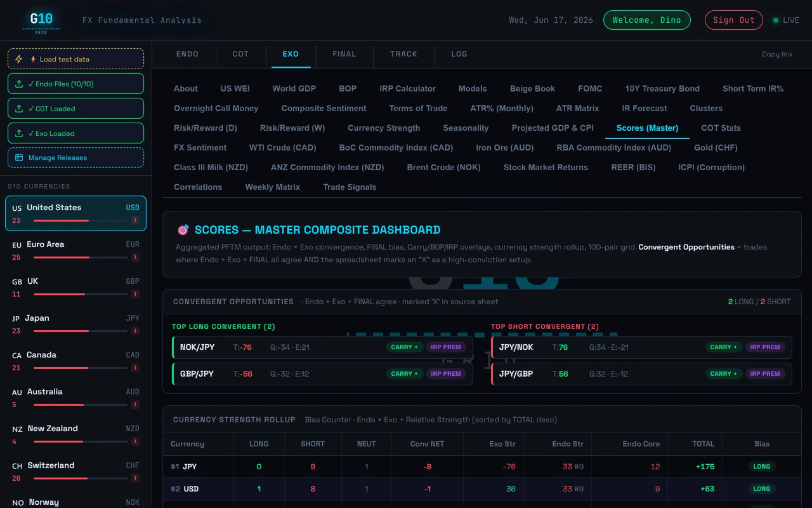This screenshot has height=508, width=812.
Task: Select the United States USD currency card
Action: 75,213
